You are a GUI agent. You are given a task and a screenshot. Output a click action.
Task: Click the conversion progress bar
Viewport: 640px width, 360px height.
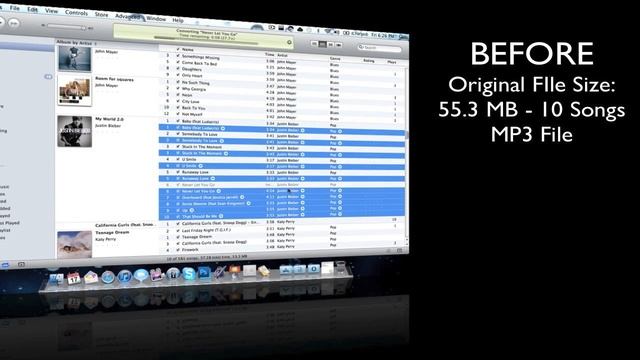click(206, 40)
